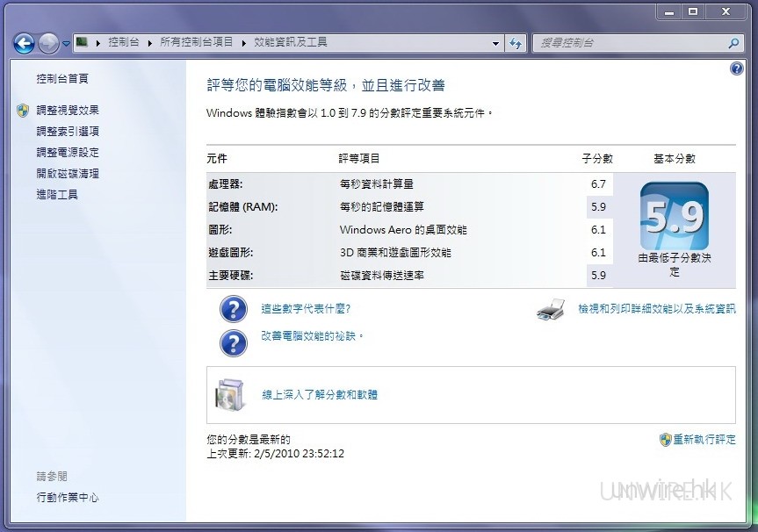This screenshot has height=532, width=758.
Task: Click the 主要硬碟 row label
Action: (231, 276)
